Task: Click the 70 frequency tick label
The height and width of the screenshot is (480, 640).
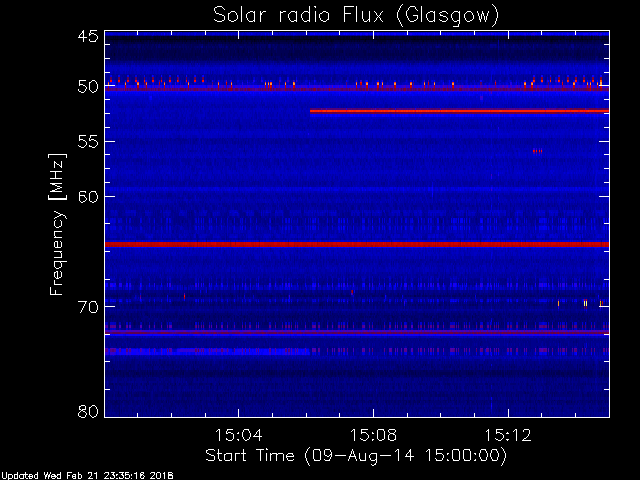Action: (x=88, y=307)
